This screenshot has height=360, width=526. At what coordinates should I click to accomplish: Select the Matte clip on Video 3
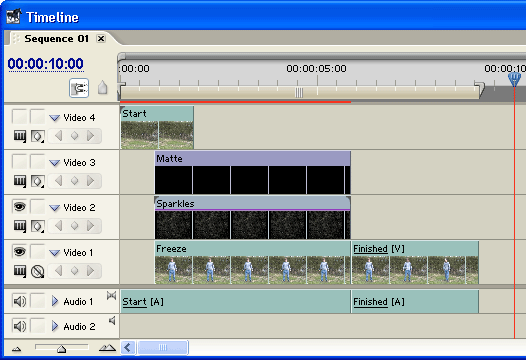(x=253, y=172)
